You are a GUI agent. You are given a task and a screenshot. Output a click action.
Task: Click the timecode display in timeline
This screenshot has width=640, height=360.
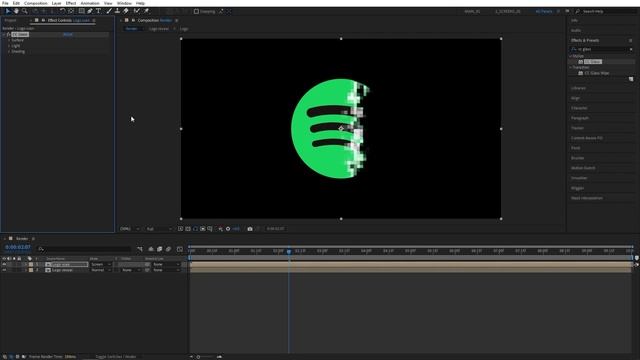pyautogui.click(x=18, y=247)
